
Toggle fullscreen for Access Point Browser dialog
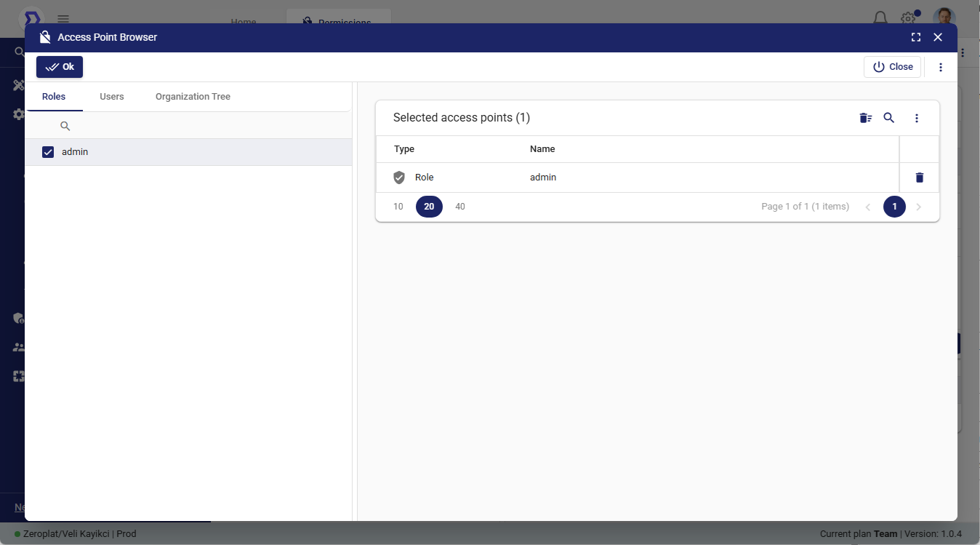point(916,37)
